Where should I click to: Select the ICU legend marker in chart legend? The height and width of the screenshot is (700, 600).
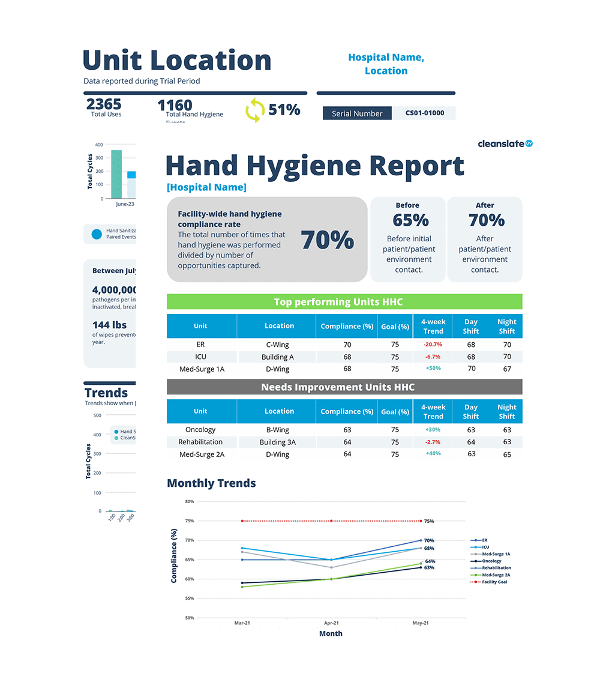[476, 547]
